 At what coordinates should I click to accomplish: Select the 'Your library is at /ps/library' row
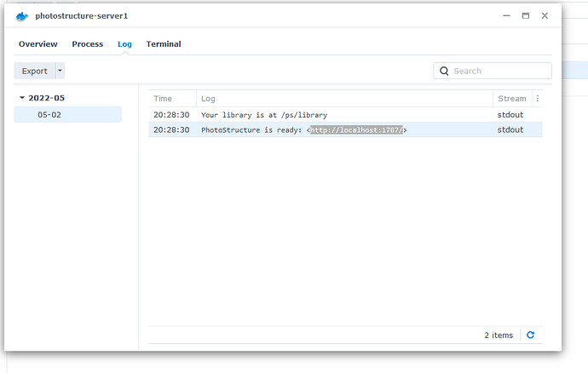click(345, 115)
